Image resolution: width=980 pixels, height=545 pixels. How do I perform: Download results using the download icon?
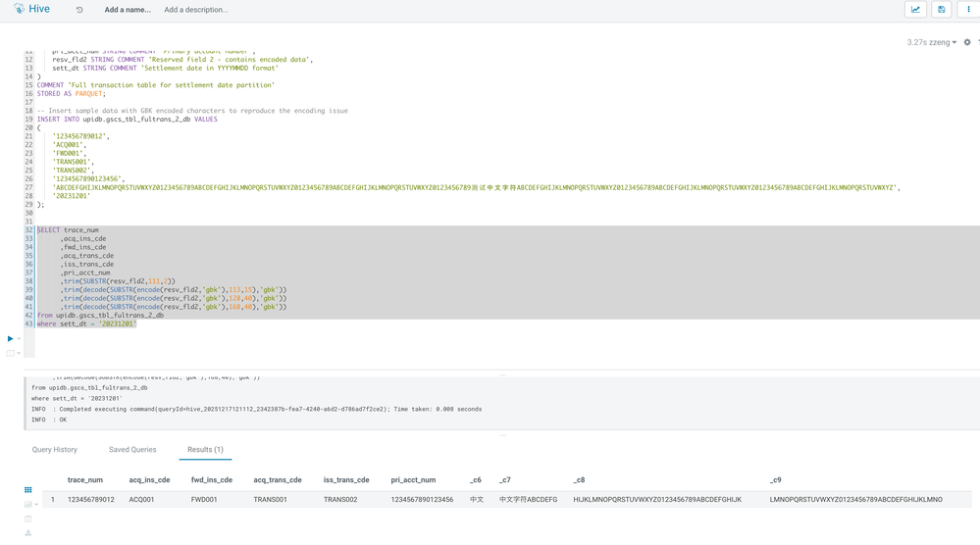[x=27, y=533]
